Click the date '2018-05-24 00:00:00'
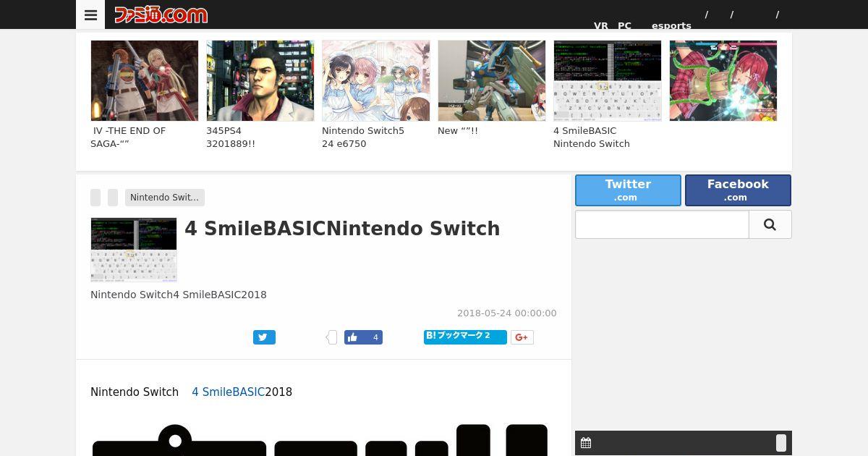The image size is (868, 456). point(507,313)
